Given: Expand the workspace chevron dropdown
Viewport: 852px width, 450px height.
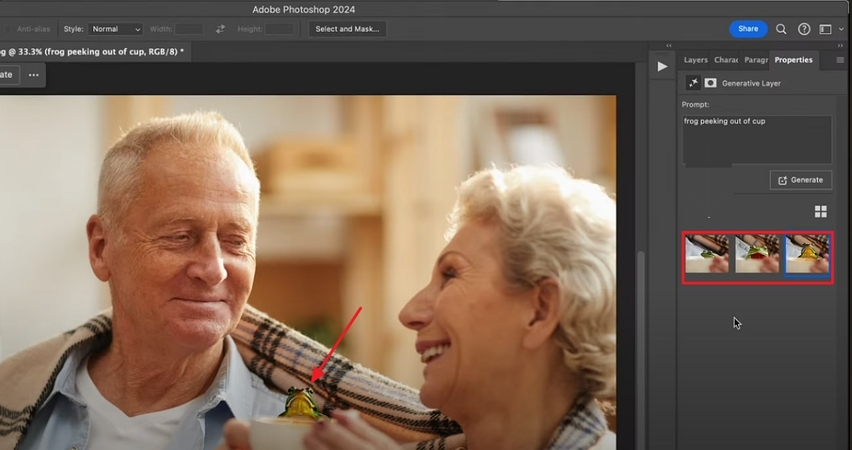Looking at the screenshot, I should 841,29.
